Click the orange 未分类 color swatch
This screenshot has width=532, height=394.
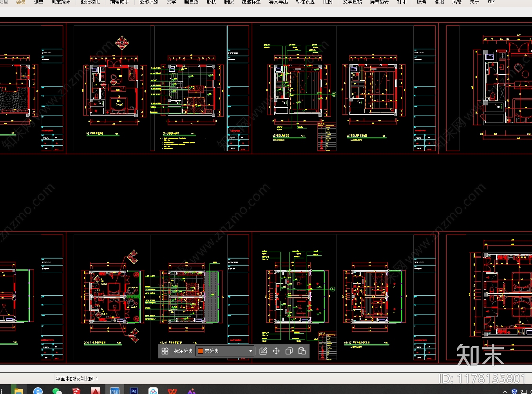201,351
